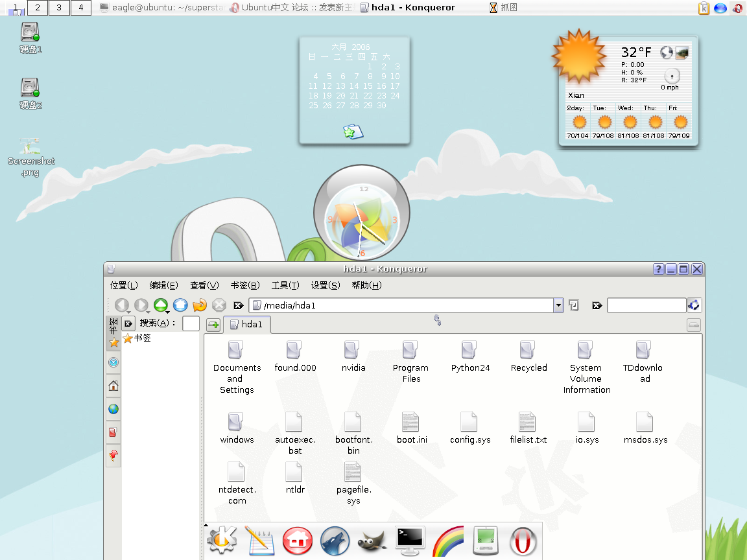Click the sidebar network globe icon
Viewport: 747px width, 560px height.
113,409
